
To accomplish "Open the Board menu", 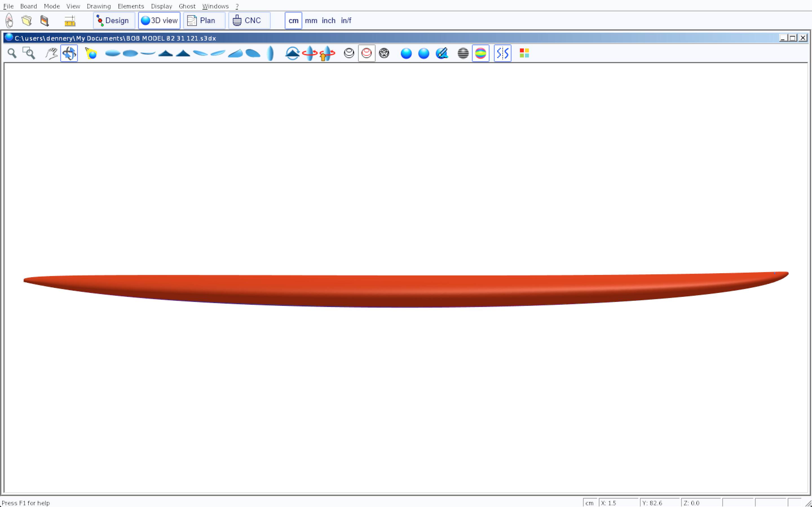I will pyautogui.click(x=28, y=6).
